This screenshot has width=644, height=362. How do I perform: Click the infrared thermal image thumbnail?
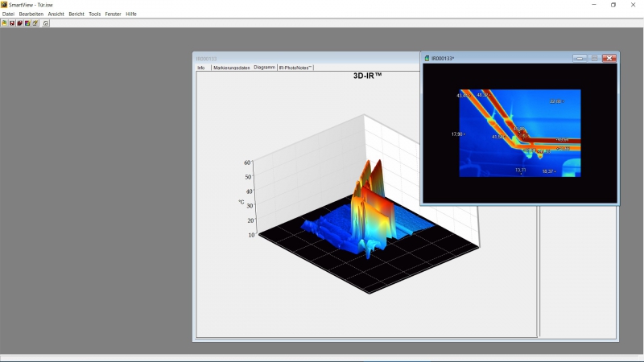519,133
